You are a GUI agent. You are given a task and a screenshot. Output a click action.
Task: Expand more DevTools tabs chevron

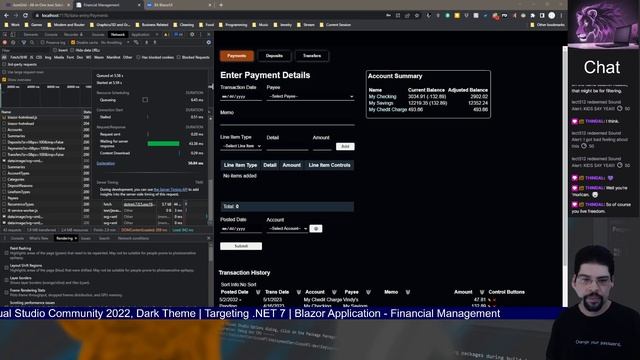pos(157,35)
